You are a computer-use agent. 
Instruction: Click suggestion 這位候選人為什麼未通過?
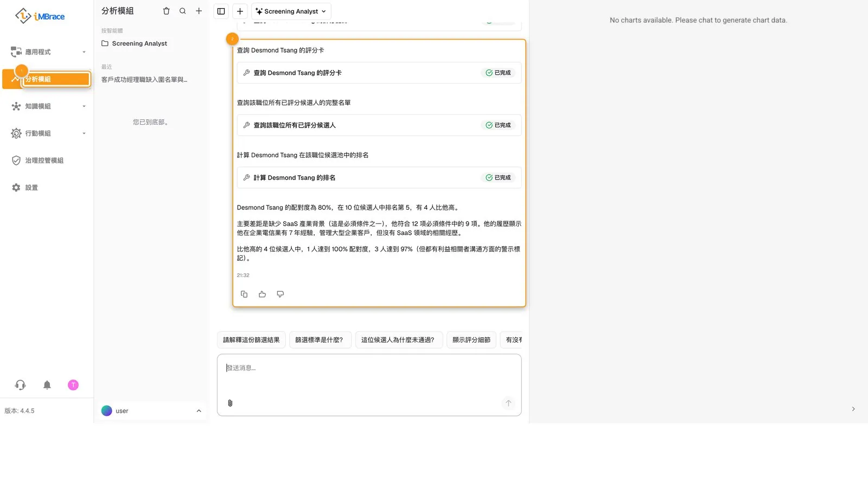click(399, 340)
